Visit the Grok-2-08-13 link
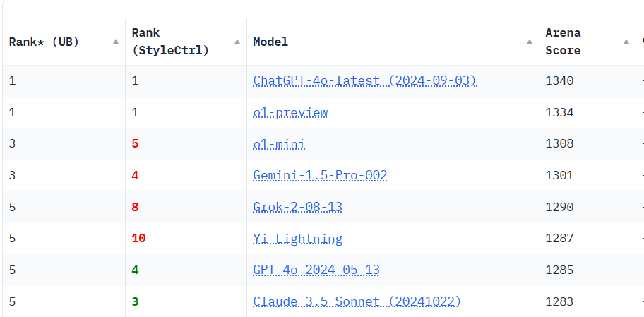 click(x=298, y=207)
